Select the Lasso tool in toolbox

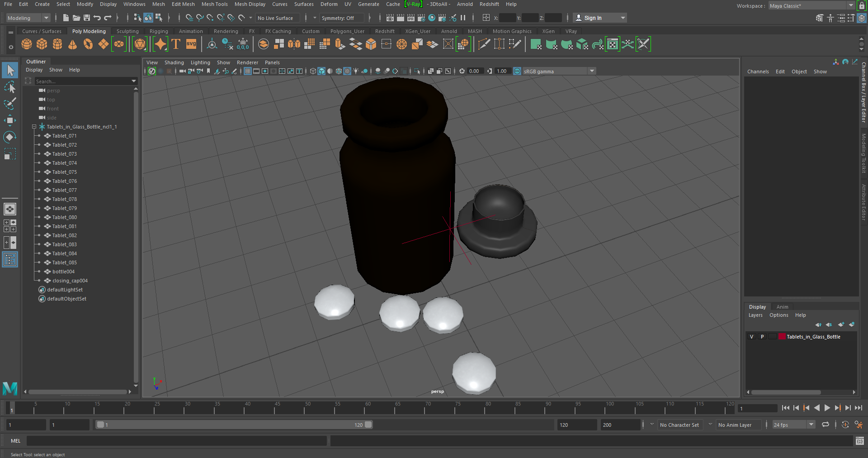pyautogui.click(x=10, y=87)
